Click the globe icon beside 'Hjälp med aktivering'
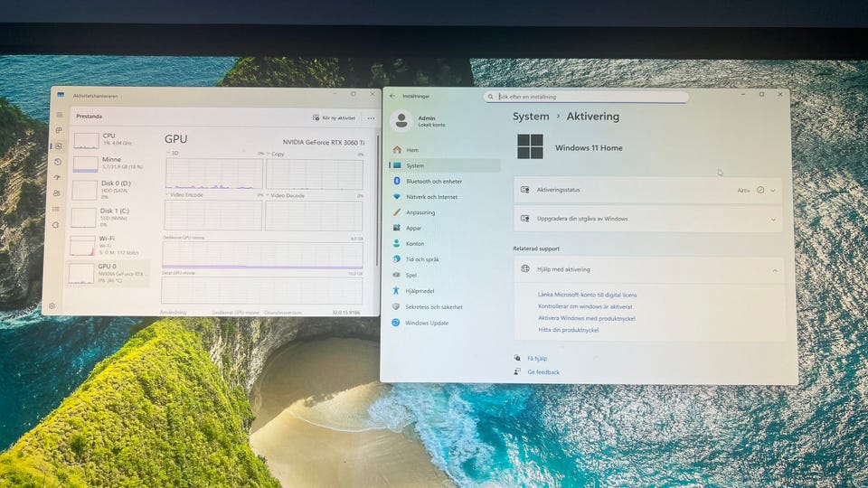Viewport: 868px width, 488px height. tap(524, 269)
